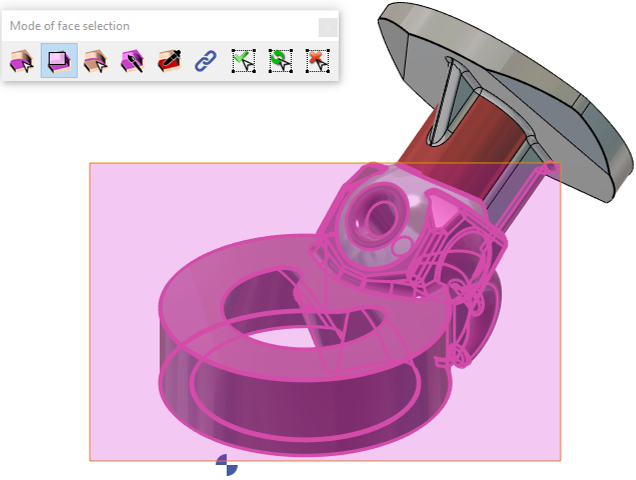The image size is (636, 480).
Task: Click the green arrows invert selection icon
Action: 280,61
